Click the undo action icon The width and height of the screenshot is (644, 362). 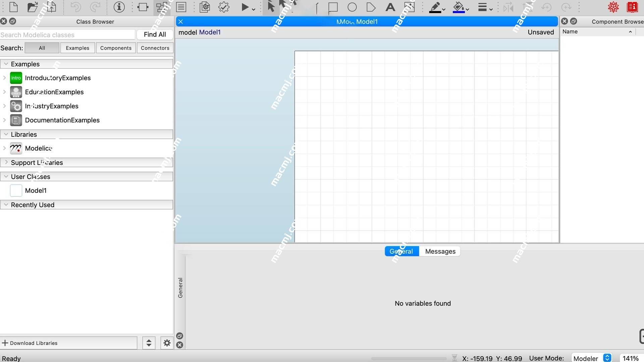[x=74, y=7]
